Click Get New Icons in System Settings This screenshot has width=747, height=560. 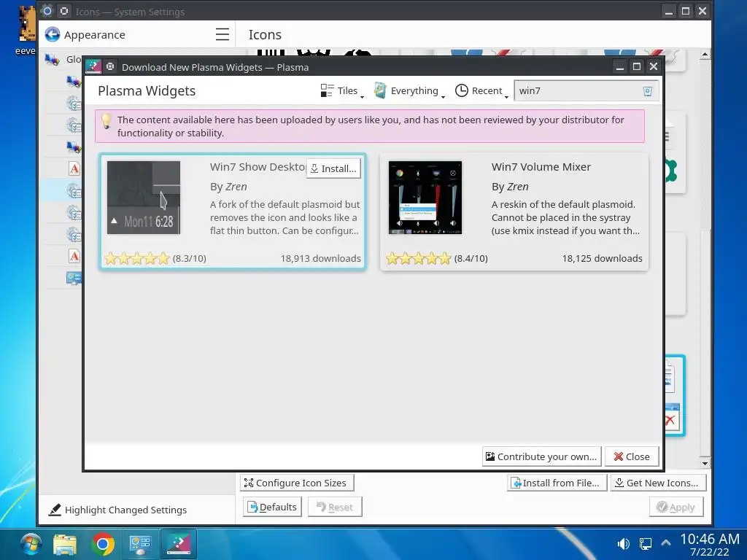658,483
